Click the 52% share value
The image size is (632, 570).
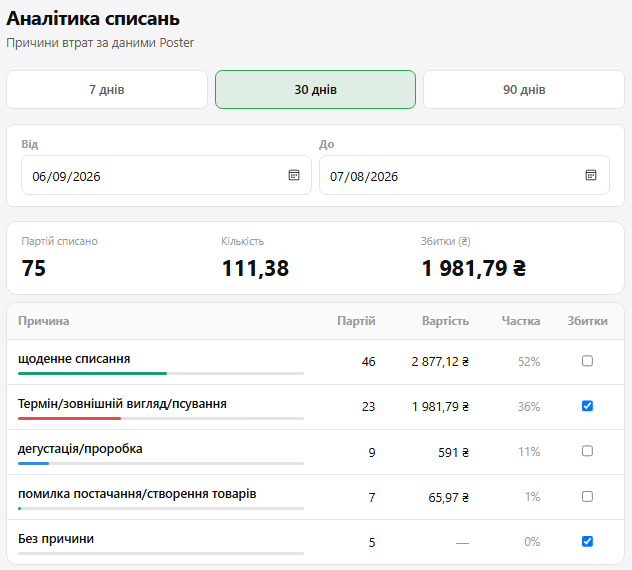tap(529, 362)
